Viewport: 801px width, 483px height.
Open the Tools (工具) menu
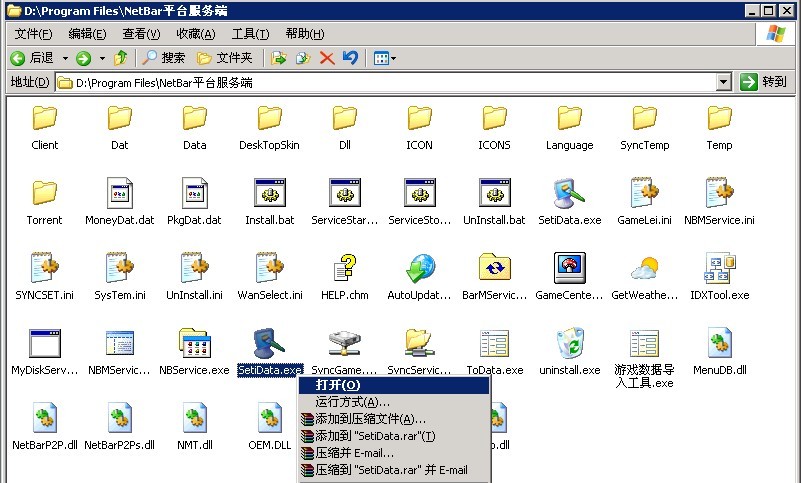click(x=250, y=34)
